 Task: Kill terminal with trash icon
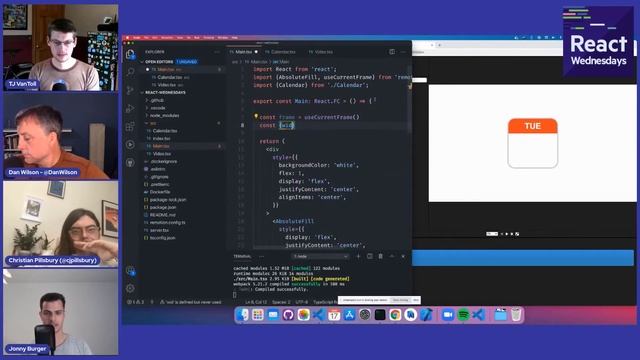pos(380,256)
